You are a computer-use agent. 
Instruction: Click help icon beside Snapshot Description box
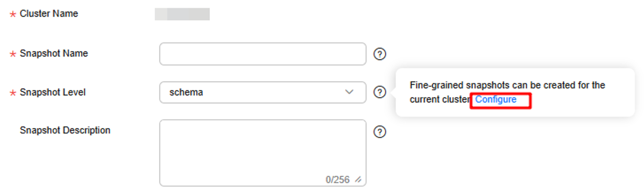[x=380, y=132]
